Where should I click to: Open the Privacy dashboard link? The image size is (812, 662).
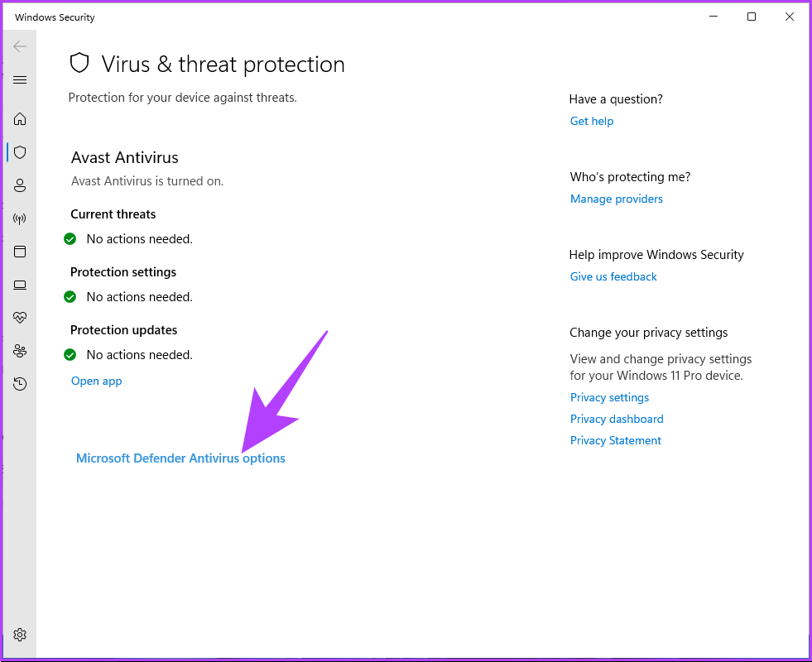[617, 420]
